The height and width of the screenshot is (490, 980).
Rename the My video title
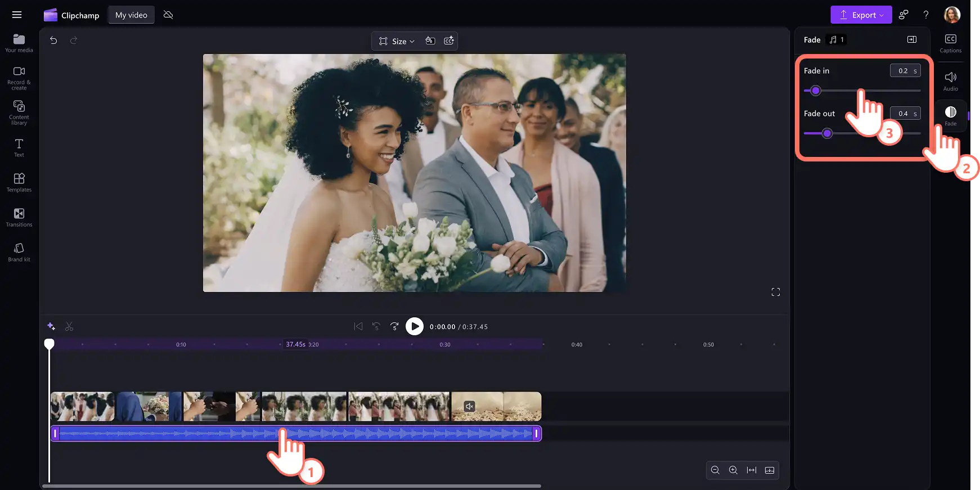coord(131,15)
